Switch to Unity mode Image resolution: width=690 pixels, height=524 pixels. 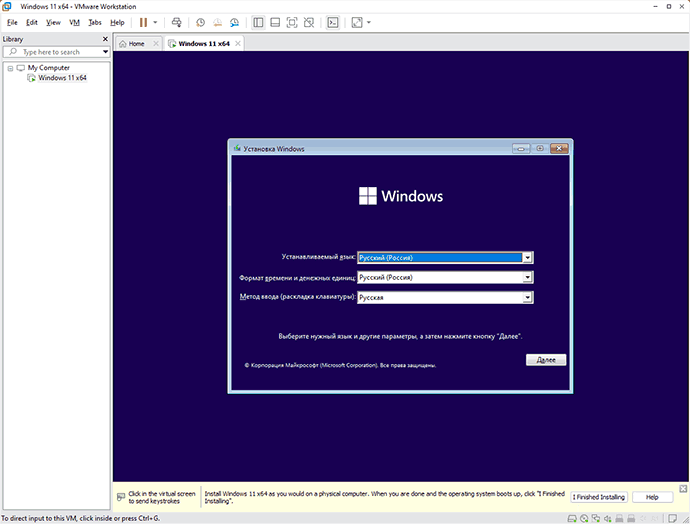click(309, 22)
